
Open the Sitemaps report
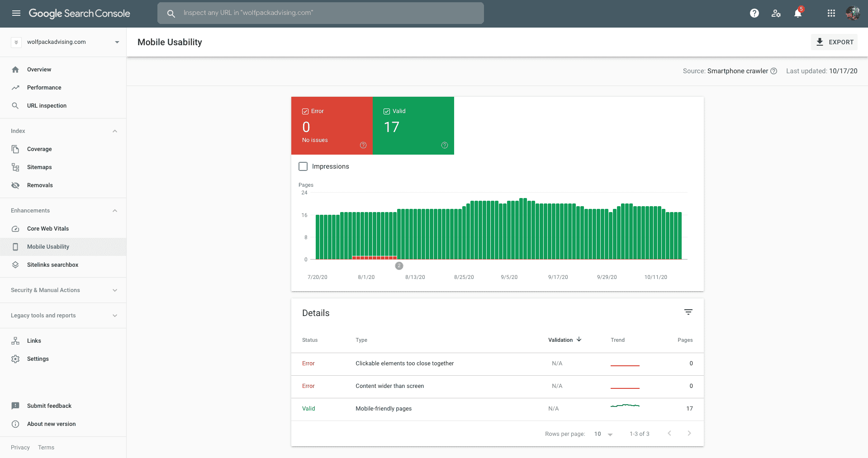(63, 167)
